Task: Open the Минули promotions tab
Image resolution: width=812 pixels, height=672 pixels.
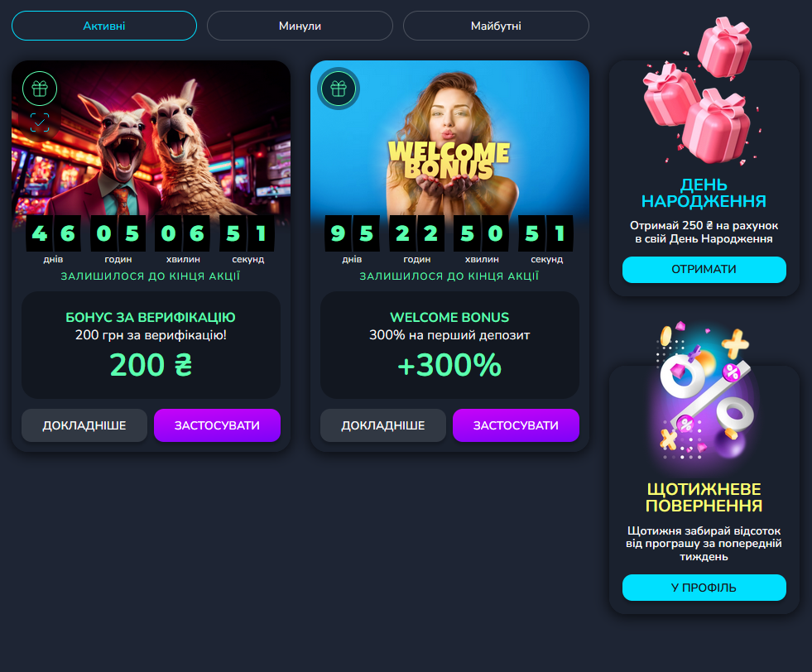Action: tap(300, 26)
